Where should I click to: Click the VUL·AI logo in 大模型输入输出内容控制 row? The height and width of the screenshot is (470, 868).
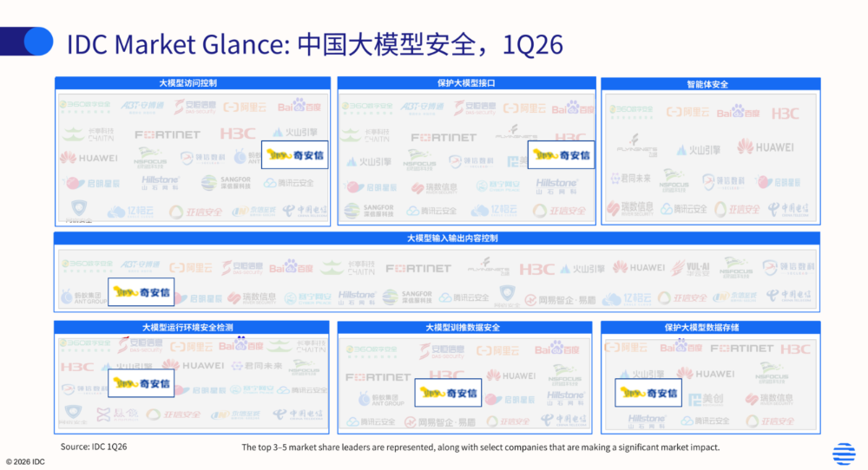pyautogui.click(x=690, y=268)
